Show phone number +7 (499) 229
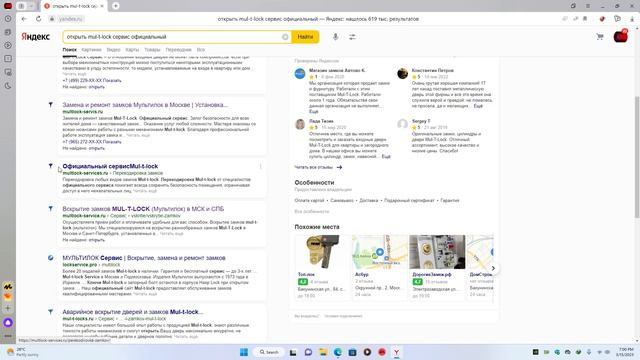The height and width of the screenshot is (360, 640). (x=92, y=80)
